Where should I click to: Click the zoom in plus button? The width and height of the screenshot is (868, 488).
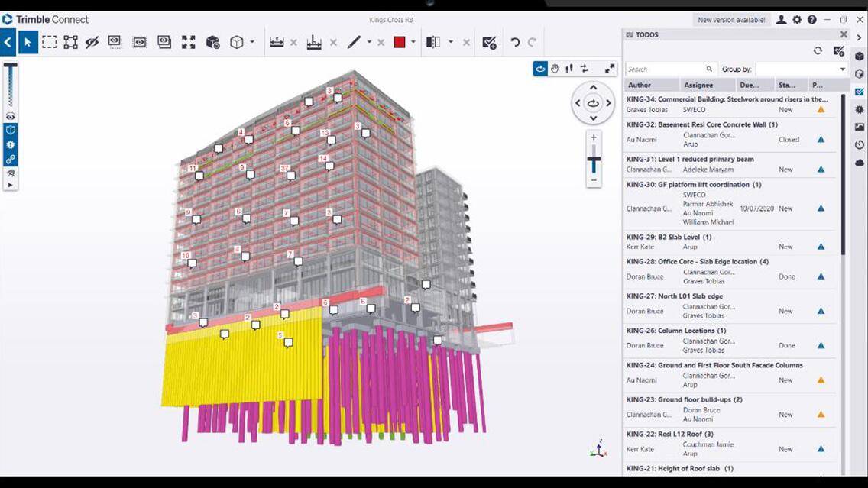click(x=594, y=137)
